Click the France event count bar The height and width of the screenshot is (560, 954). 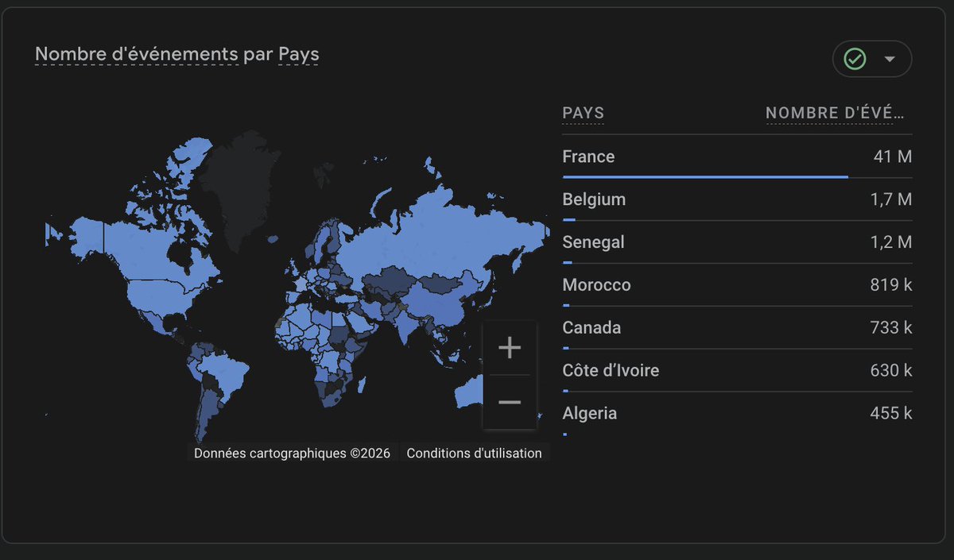(x=705, y=176)
